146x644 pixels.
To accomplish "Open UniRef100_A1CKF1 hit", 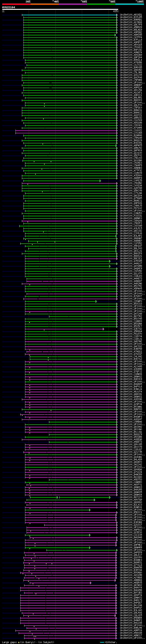I will click(x=131, y=93).
